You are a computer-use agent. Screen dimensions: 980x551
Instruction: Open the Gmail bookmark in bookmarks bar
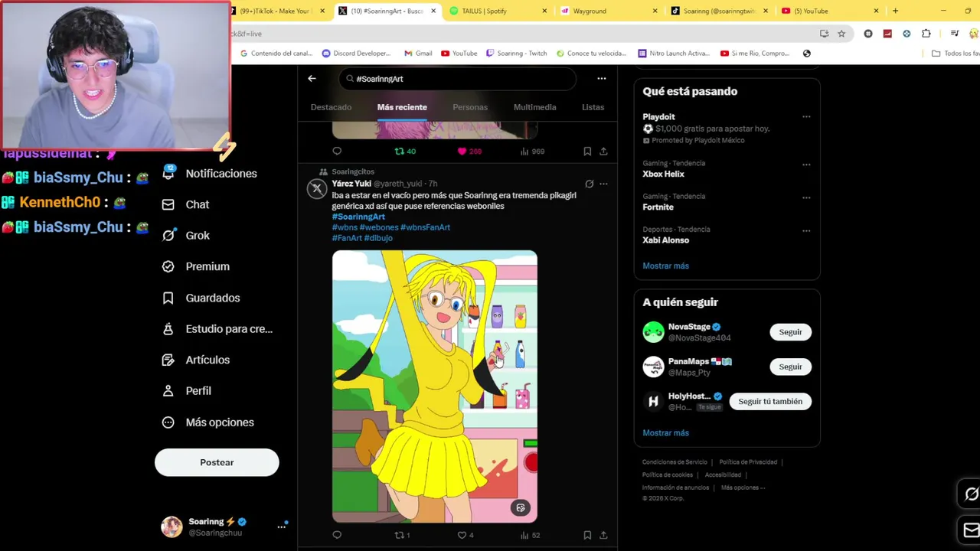(x=418, y=54)
